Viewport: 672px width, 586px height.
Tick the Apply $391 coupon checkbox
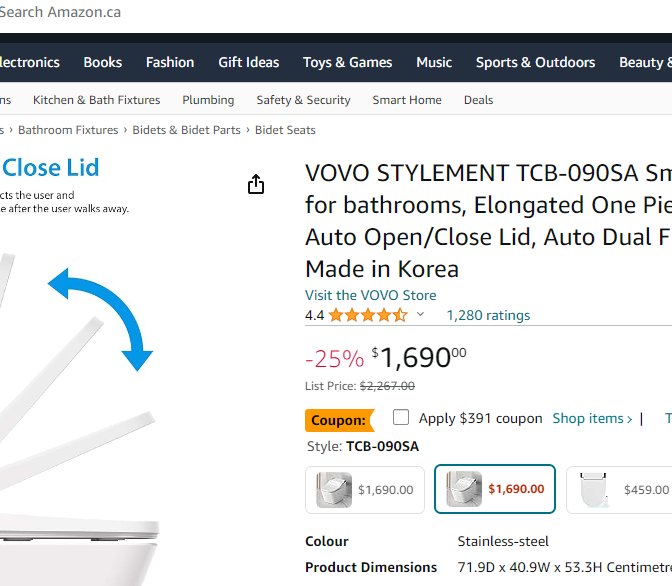point(401,418)
